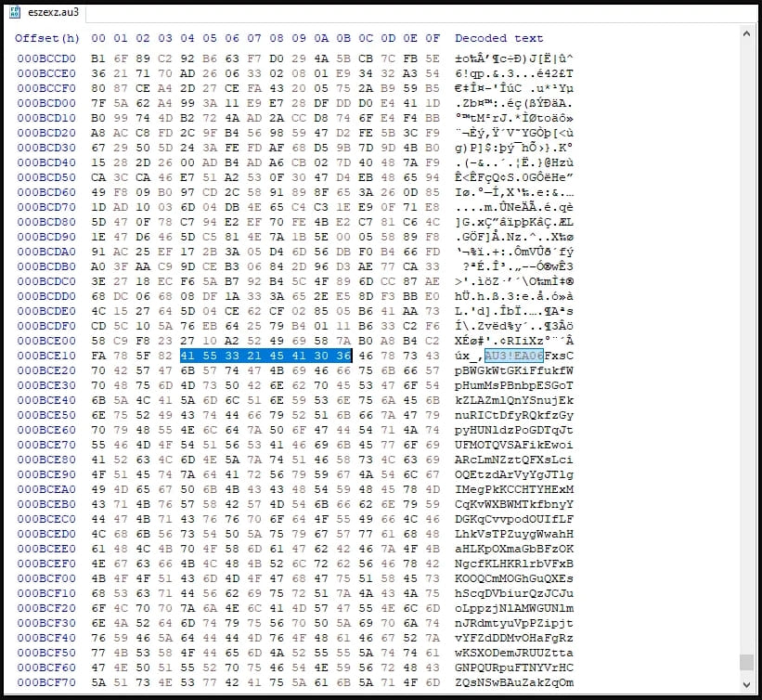Image resolution: width=762 pixels, height=700 pixels.
Task: Click the file icon on the eszexz.au3 tab
Action: pos(15,12)
